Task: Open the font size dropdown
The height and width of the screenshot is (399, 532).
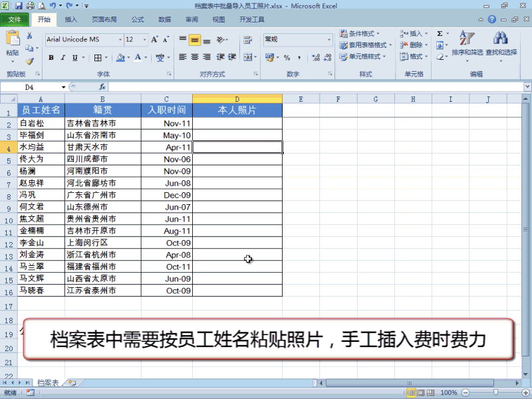Action: tap(143, 39)
